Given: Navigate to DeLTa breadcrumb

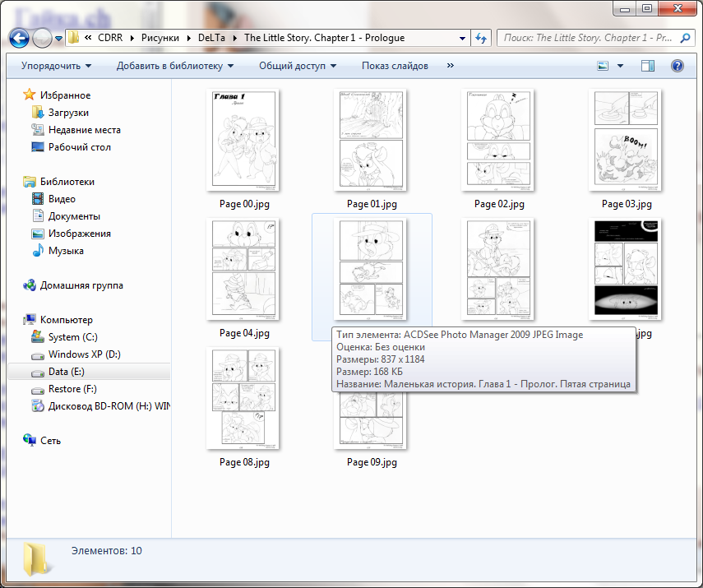Looking at the screenshot, I should (x=211, y=38).
